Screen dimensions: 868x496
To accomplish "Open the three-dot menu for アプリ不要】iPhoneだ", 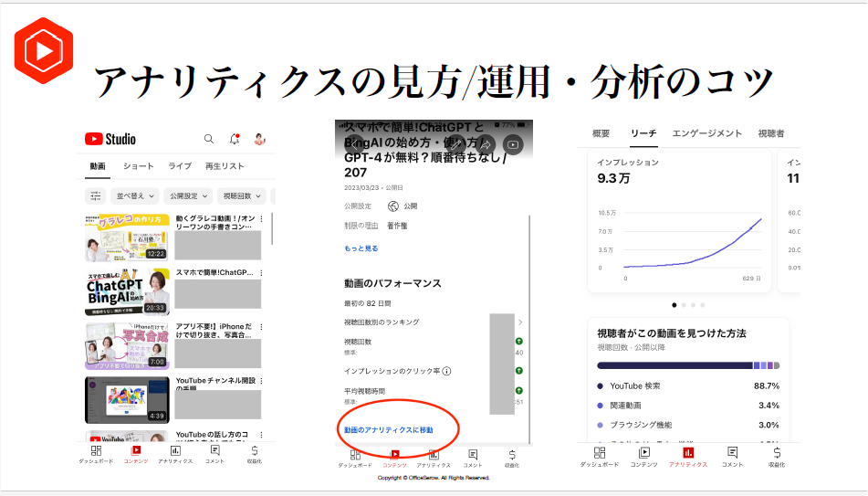I will coord(261,327).
